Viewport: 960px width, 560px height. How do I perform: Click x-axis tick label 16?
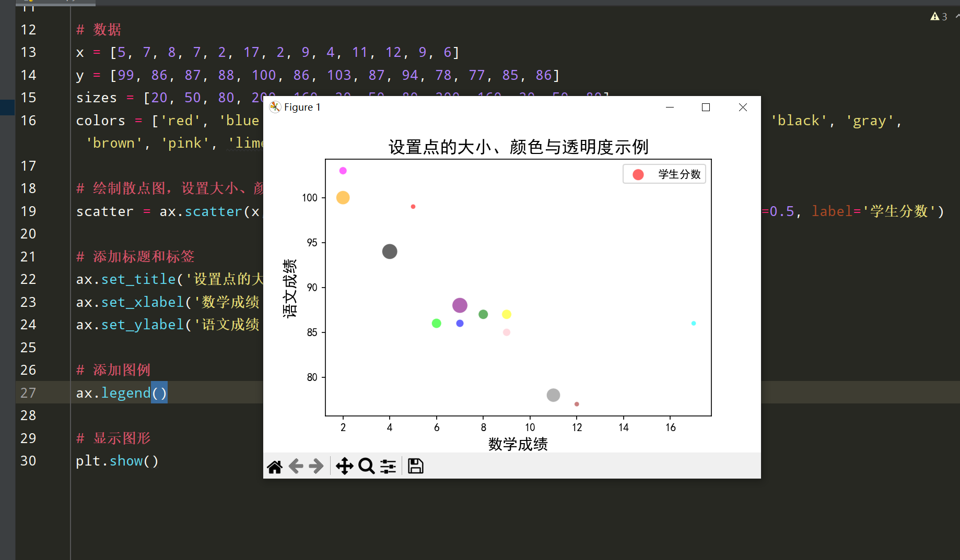(x=671, y=427)
